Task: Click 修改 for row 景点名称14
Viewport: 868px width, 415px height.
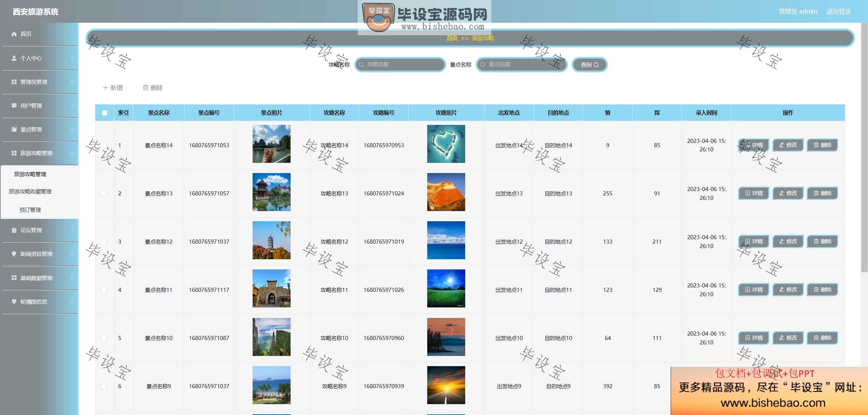Action: tap(788, 145)
